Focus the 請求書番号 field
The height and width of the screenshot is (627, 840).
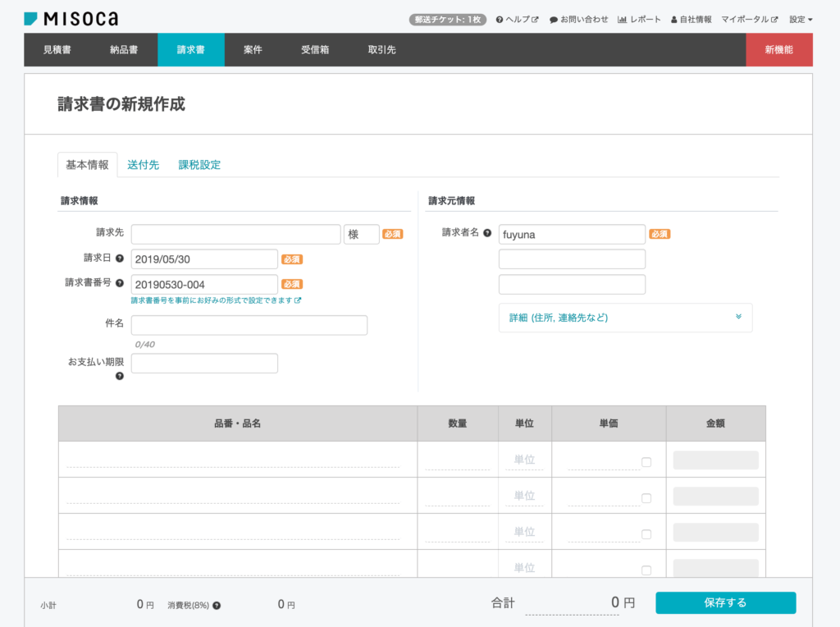204,284
